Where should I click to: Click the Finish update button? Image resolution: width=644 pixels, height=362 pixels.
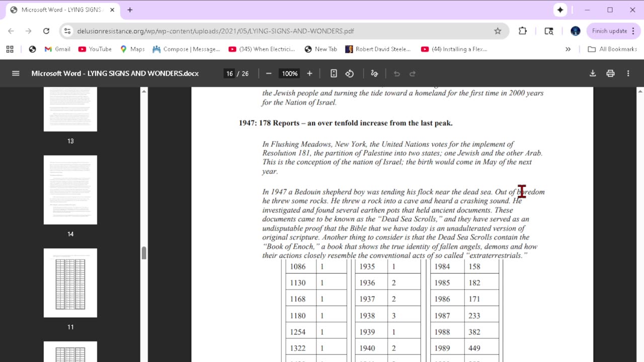tap(613, 31)
